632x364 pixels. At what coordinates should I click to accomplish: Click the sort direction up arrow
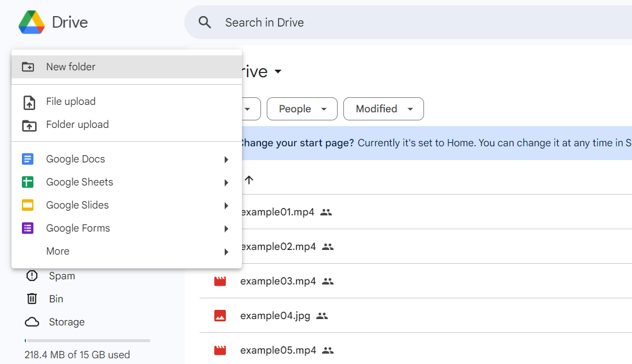point(249,180)
